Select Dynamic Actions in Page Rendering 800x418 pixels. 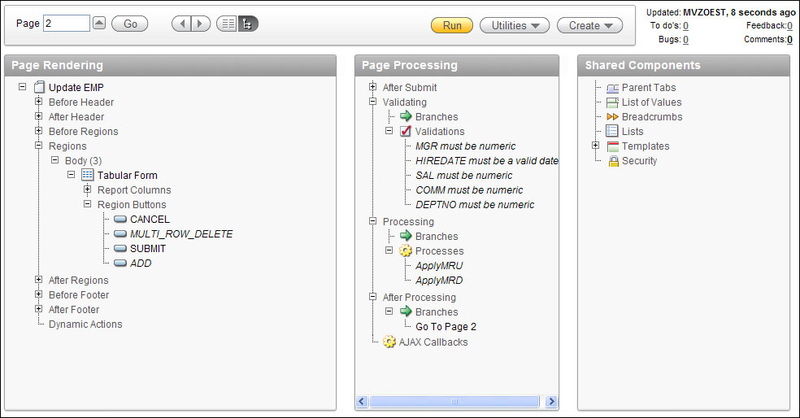pyautogui.click(x=85, y=324)
